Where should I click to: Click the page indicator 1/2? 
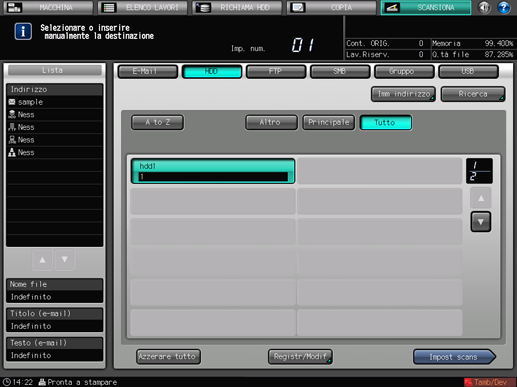(479, 171)
